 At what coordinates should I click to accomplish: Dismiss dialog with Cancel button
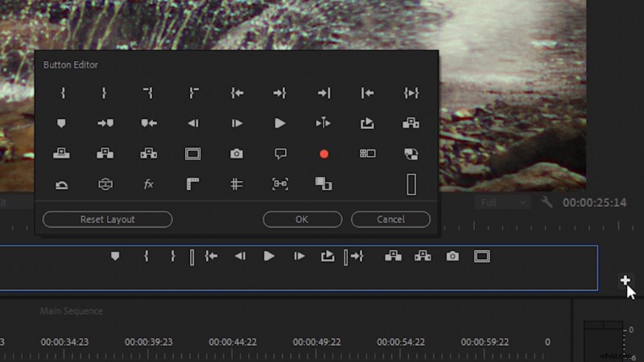390,219
